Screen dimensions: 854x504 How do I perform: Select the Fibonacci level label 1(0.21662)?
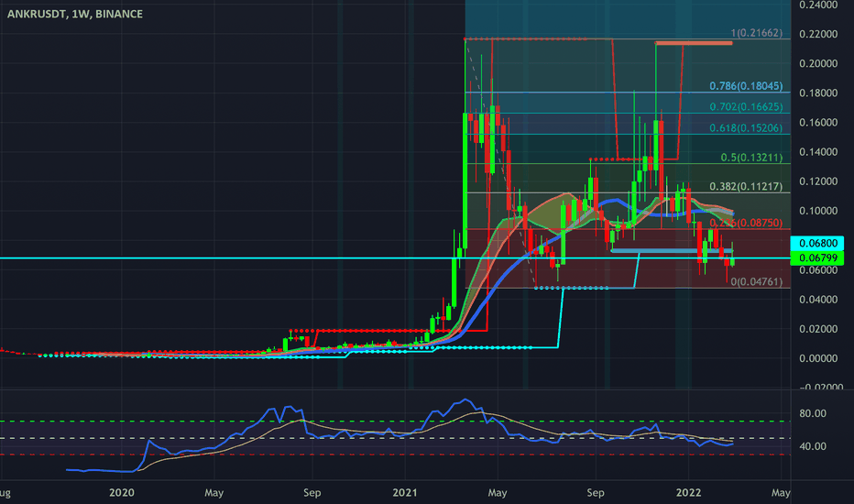click(x=757, y=33)
